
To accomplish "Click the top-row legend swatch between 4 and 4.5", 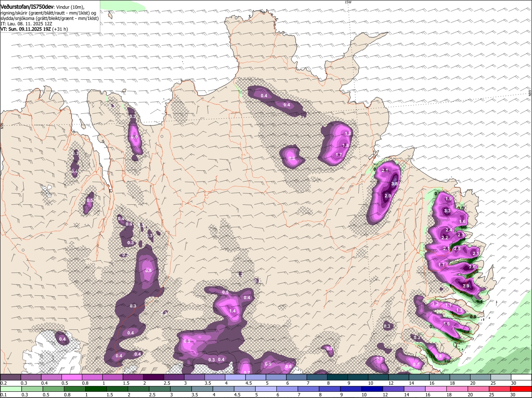I will (x=234, y=377).
